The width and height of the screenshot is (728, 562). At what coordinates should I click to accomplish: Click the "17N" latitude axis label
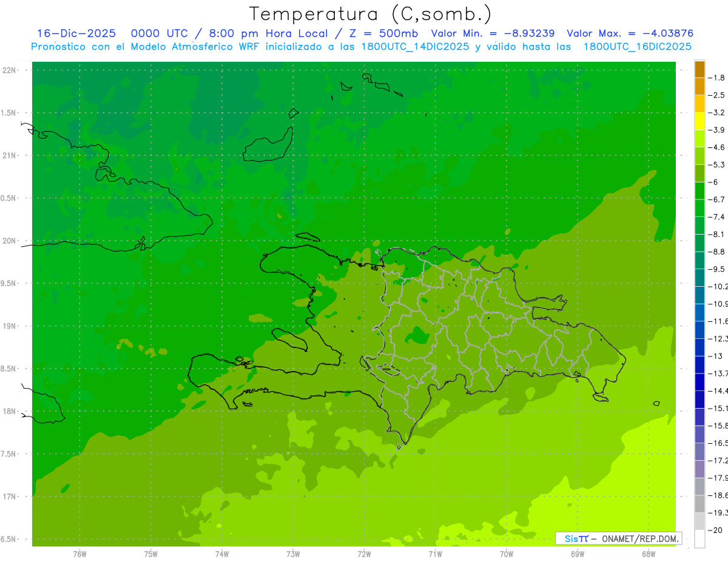coord(10,497)
